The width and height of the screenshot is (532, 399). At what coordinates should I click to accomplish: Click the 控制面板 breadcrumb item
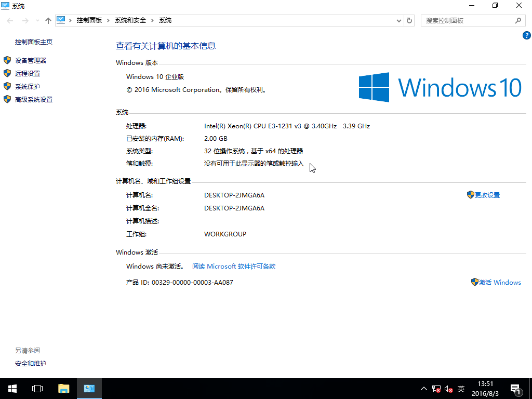(x=89, y=21)
